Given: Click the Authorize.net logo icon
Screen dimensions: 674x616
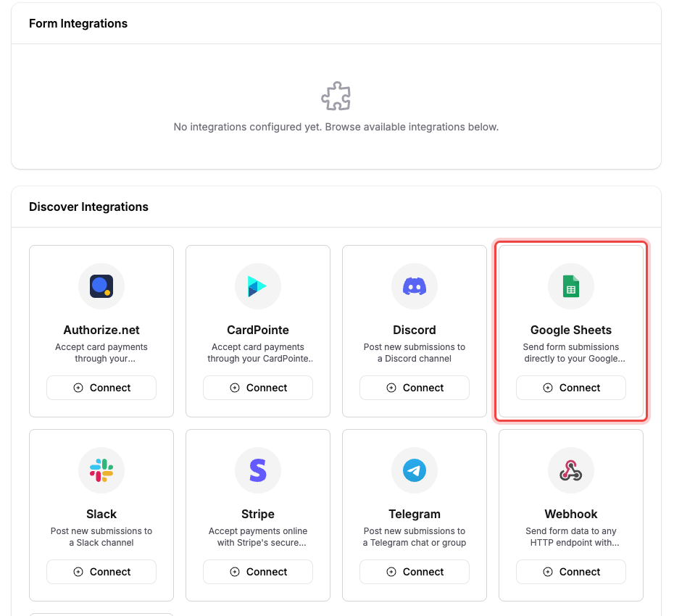Looking at the screenshot, I should [x=101, y=286].
